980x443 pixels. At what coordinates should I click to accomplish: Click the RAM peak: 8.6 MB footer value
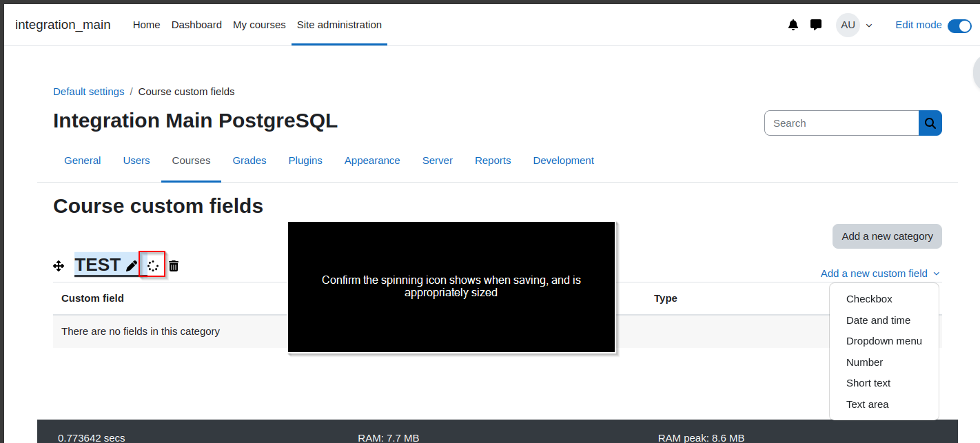coord(701,437)
